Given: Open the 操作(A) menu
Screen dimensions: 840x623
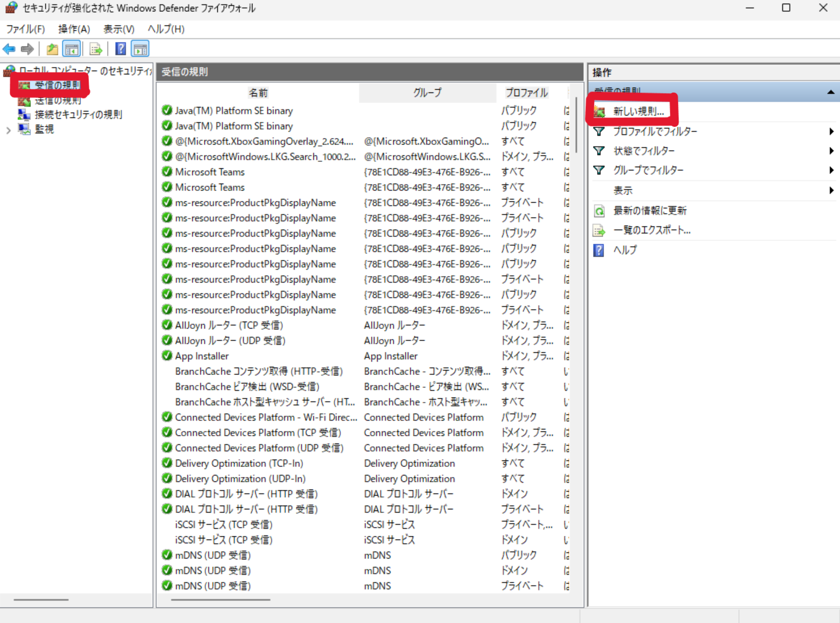Looking at the screenshot, I should (x=74, y=29).
